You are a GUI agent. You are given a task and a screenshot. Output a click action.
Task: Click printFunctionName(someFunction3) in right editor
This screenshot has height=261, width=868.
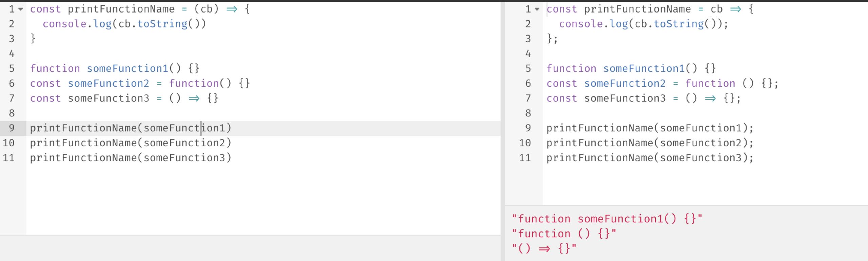(x=650, y=158)
